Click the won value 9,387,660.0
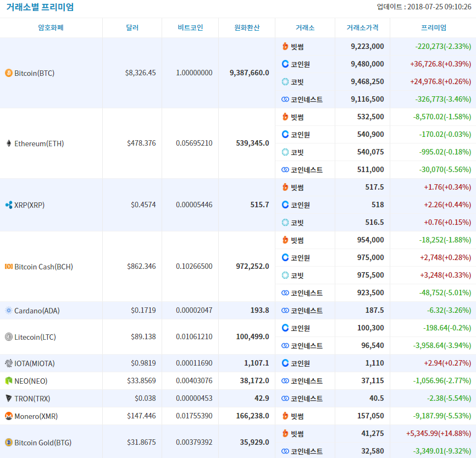The image size is (476, 458). click(x=249, y=73)
